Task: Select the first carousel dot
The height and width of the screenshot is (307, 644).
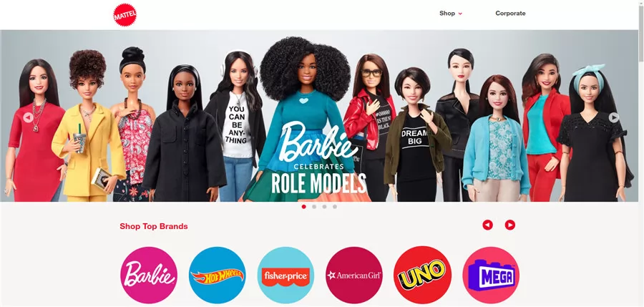Action: tap(303, 207)
